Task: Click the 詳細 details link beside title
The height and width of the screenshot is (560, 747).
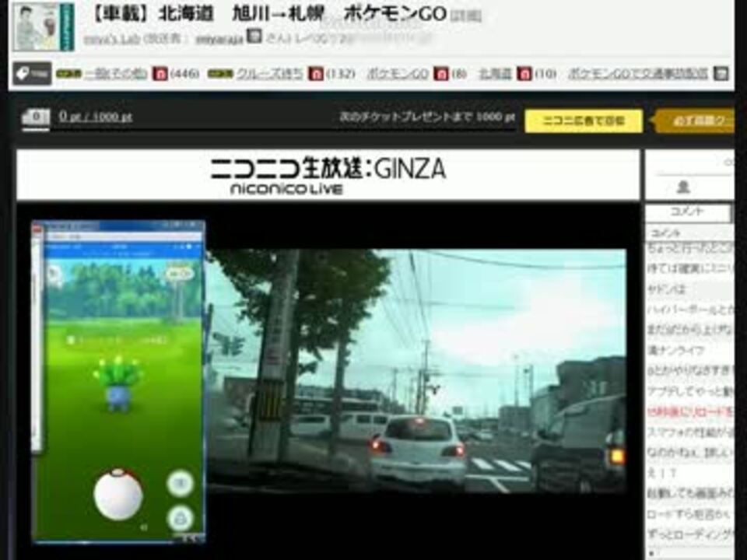Action: [x=466, y=16]
